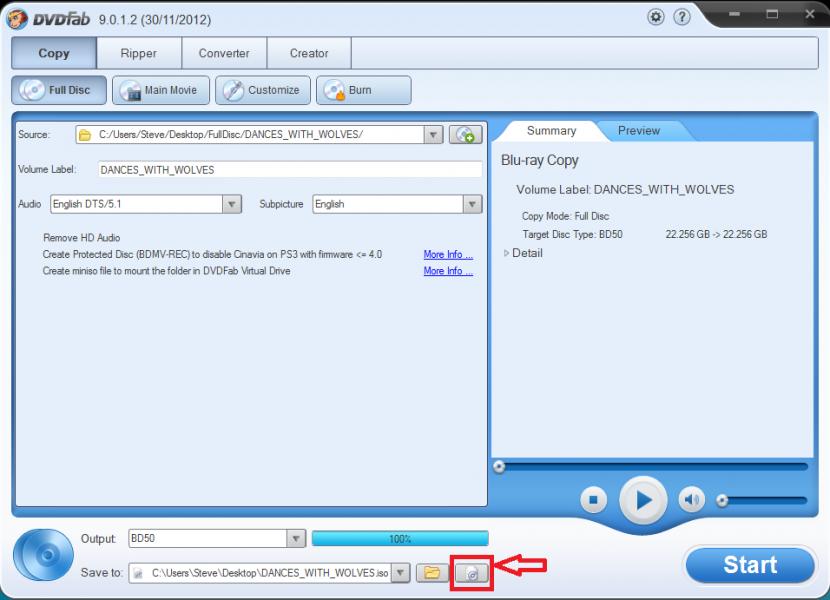The image size is (830, 600).
Task: Browse the Save to folder with folder icon
Action: point(432,572)
